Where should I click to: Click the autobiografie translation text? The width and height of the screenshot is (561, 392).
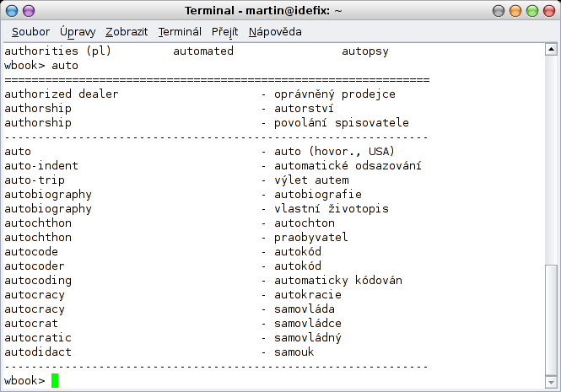[318, 195]
